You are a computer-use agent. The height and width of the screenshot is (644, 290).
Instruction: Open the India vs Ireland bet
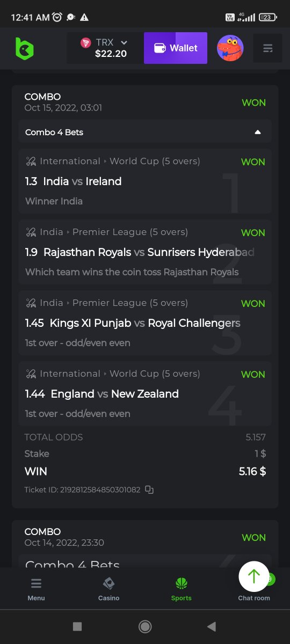click(x=145, y=181)
